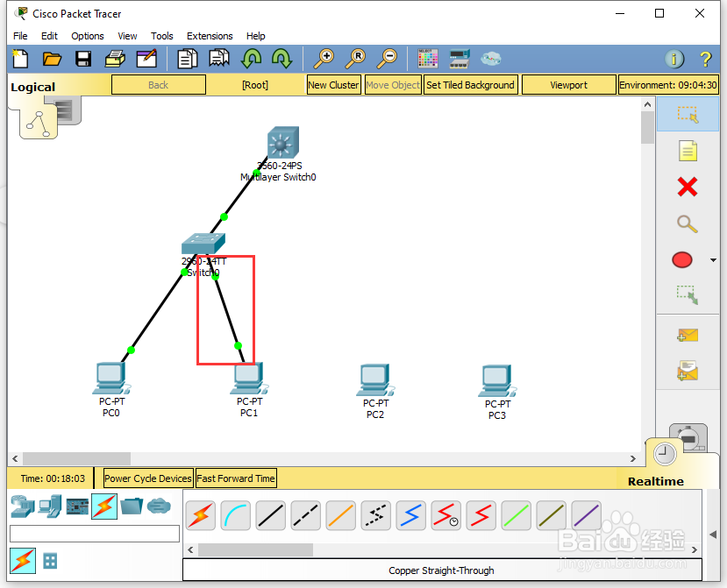This screenshot has height=588, width=727.
Task: Select the red X Delete tool
Action: [688, 188]
